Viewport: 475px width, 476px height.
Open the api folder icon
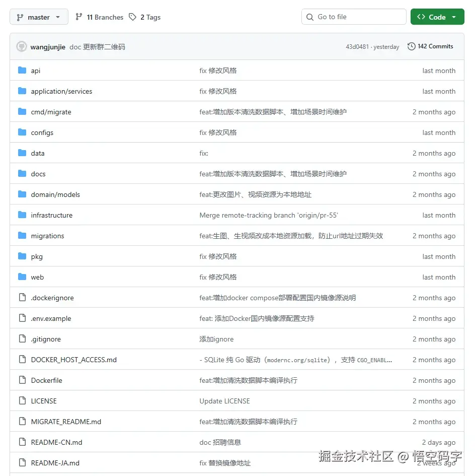tap(22, 71)
